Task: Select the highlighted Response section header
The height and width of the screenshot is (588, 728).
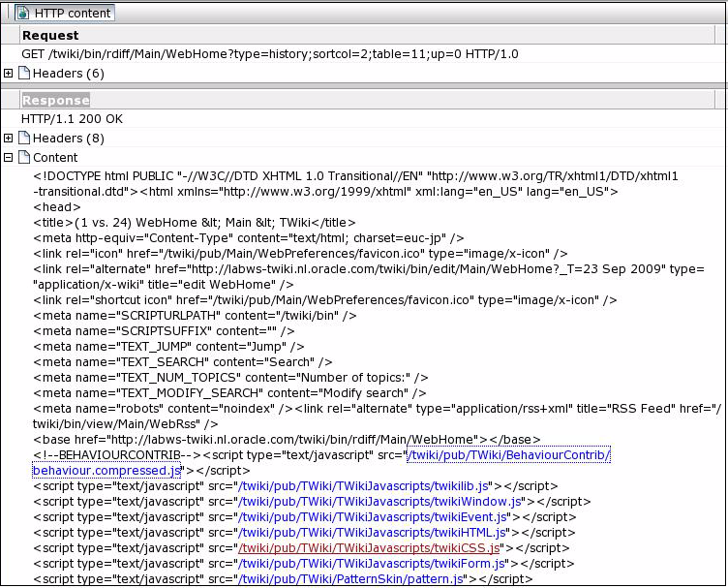Action: tap(56, 101)
